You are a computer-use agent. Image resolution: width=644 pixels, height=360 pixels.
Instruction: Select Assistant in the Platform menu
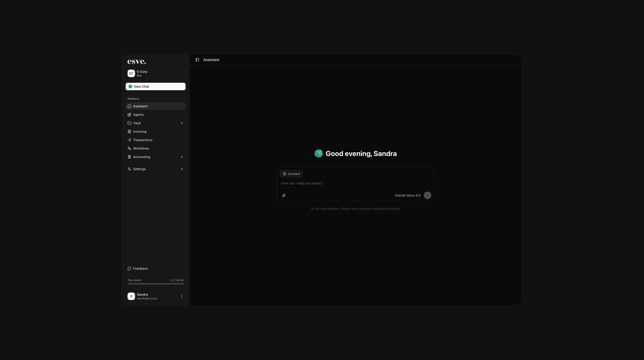point(140,106)
